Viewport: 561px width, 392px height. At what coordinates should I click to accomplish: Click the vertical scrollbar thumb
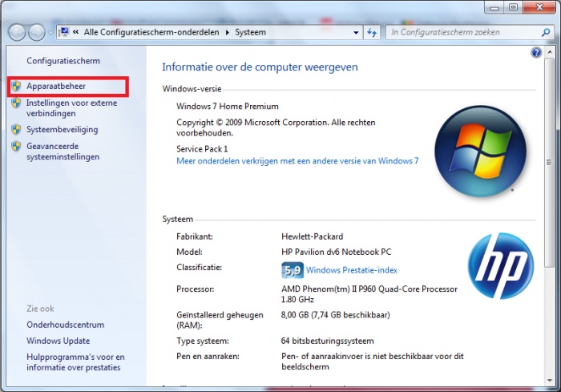click(x=549, y=163)
